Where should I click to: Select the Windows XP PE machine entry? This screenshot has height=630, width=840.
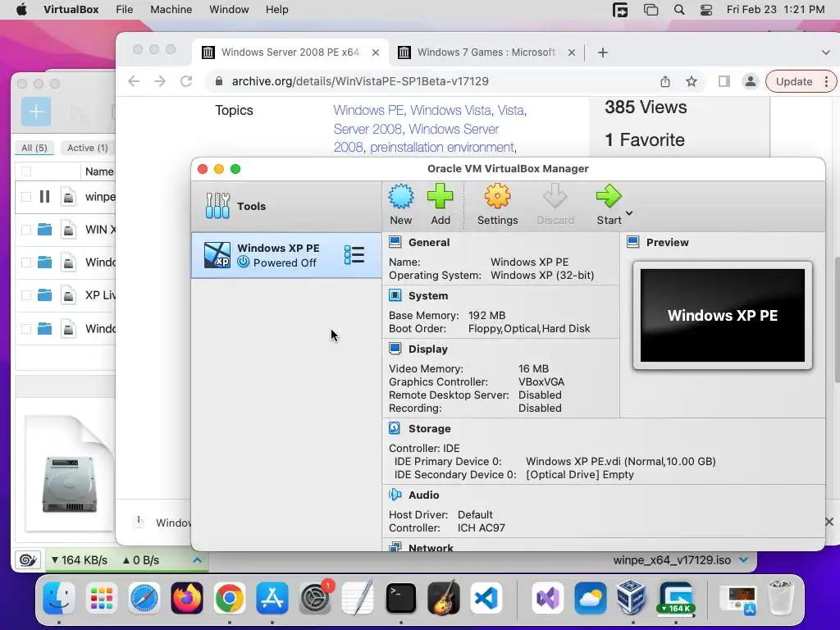[286, 255]
